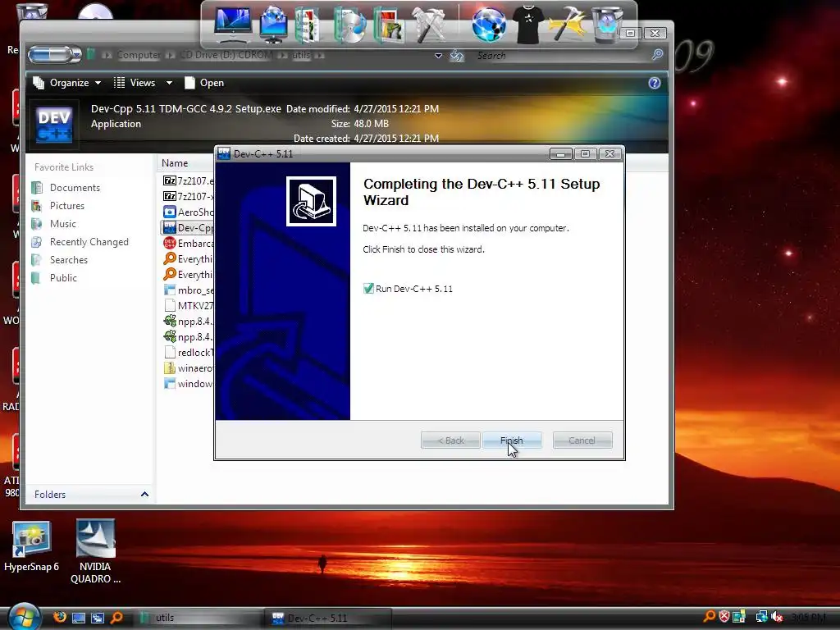Select the window file at list bottom
This screenshot has height=630, width=840.
[x=188, y=384]
